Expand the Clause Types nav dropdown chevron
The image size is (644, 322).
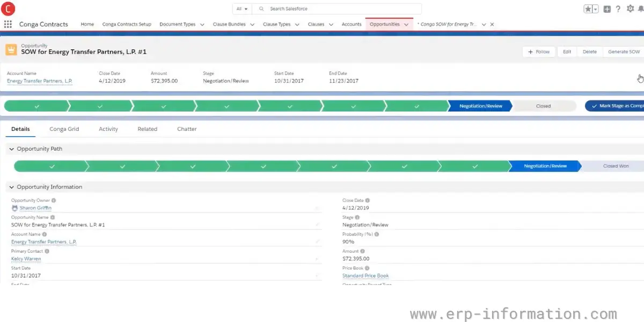click(297, 25)
